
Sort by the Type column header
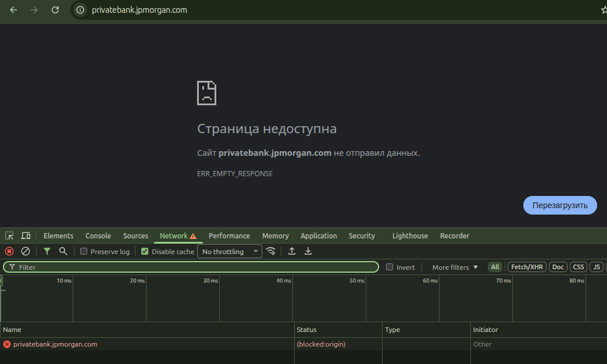[x=426, y=330]
